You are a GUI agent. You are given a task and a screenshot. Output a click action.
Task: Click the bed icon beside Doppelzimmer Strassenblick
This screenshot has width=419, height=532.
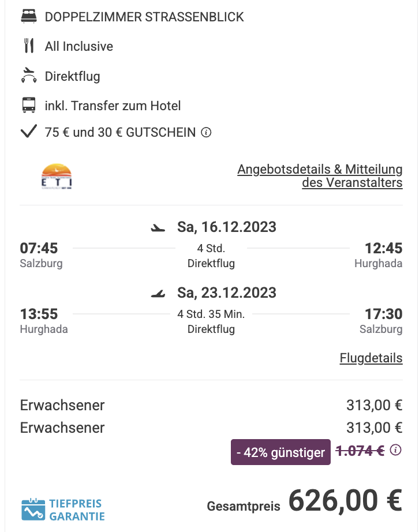(x=28, y=16)
